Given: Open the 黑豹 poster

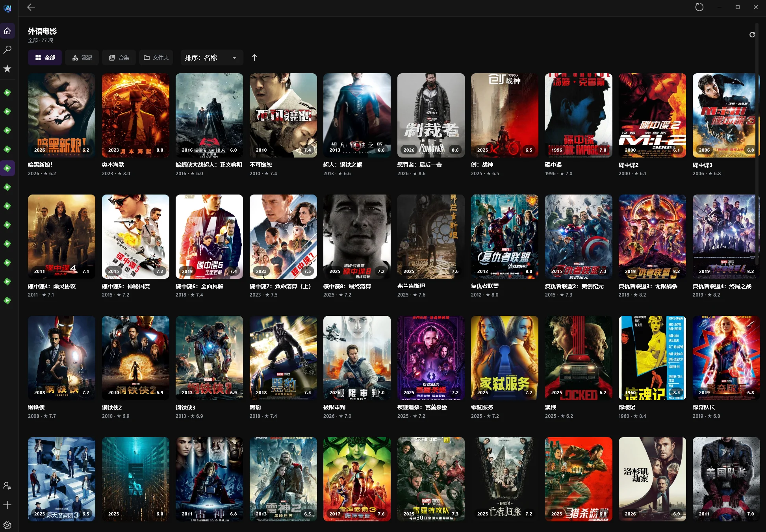Looking at the screenshot, I should [x=283, y=358].
